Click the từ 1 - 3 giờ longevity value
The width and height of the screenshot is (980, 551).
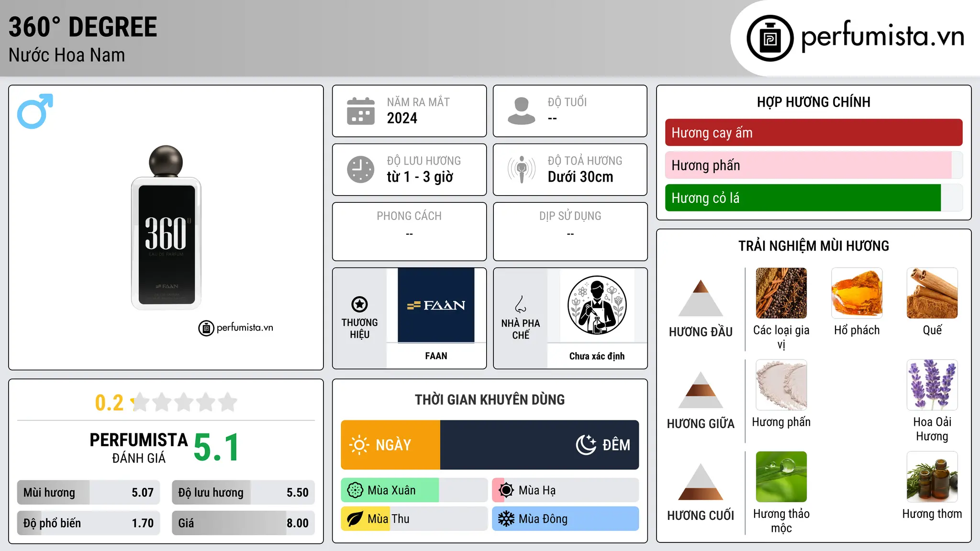tap(420, 177)
